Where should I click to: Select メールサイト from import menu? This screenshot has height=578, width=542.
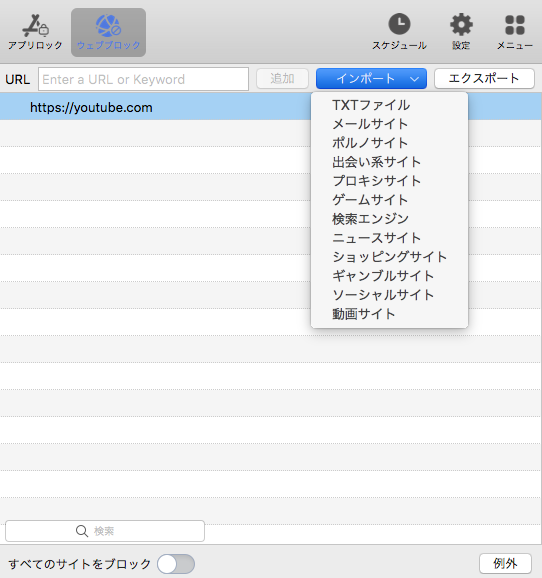370,124
